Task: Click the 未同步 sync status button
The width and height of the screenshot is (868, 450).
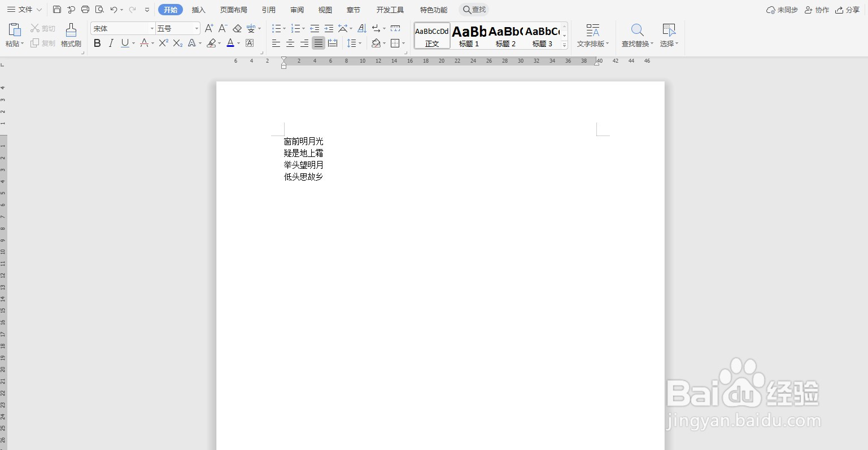Action: (x=782, y=10)
